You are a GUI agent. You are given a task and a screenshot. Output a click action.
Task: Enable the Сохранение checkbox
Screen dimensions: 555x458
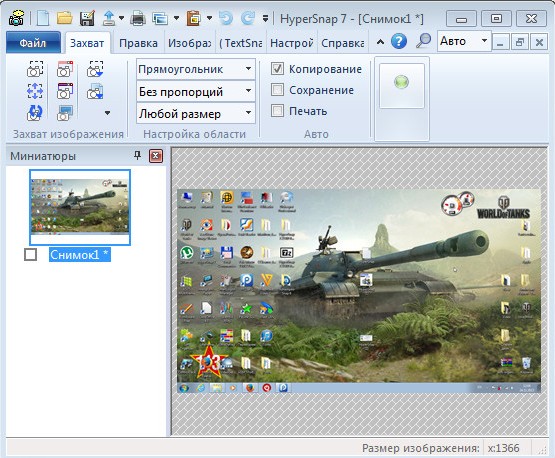[277, 90]
